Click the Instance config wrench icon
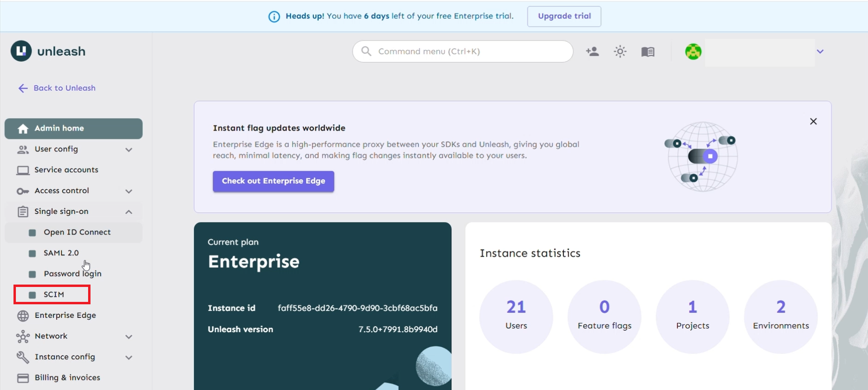 [x=23, y=357]
